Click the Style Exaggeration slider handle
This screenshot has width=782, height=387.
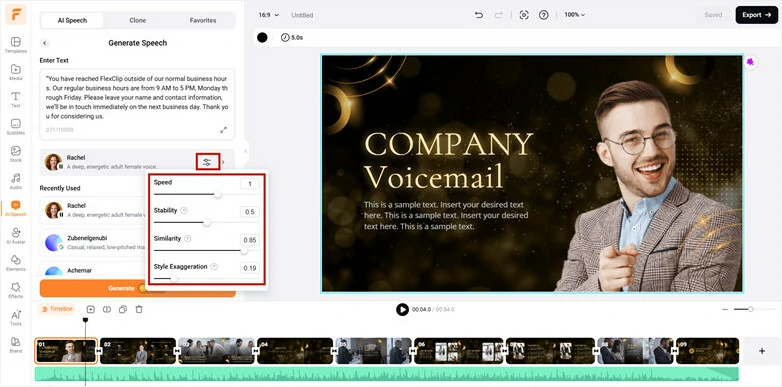click(x=174, y=279)
